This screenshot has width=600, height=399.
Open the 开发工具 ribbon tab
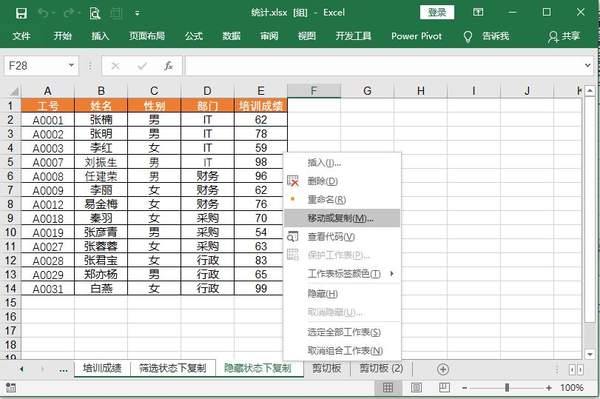pos(353,36)
